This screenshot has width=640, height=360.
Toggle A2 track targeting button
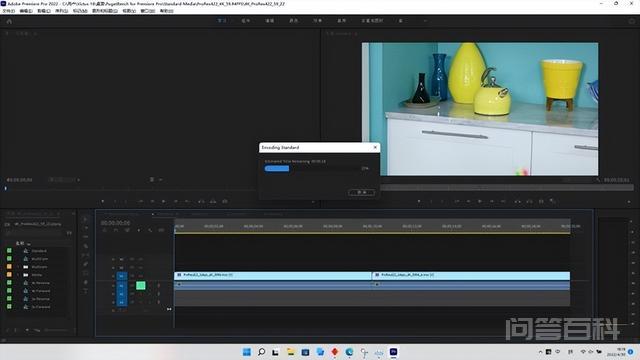122,294
